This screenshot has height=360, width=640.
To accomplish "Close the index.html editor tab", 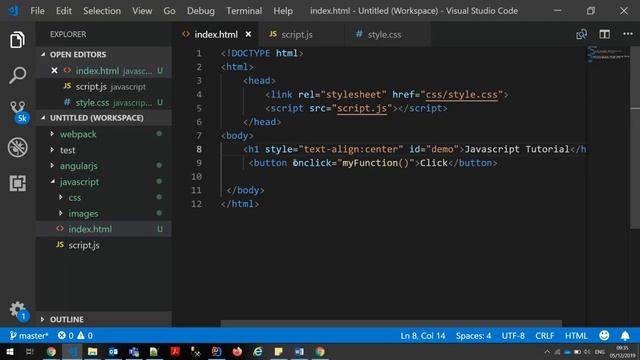I will pyautogui.click(x=248, y=35).
